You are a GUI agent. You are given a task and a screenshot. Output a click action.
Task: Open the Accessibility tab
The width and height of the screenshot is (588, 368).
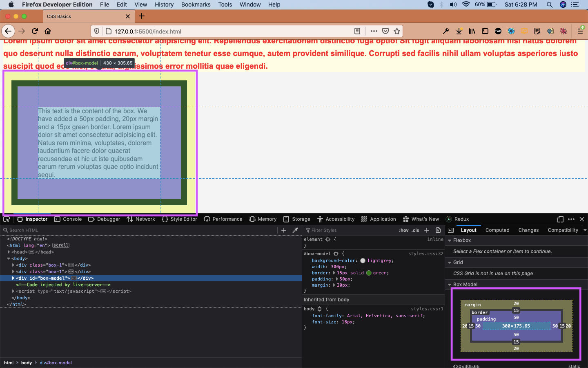click(x=336, y=219)
